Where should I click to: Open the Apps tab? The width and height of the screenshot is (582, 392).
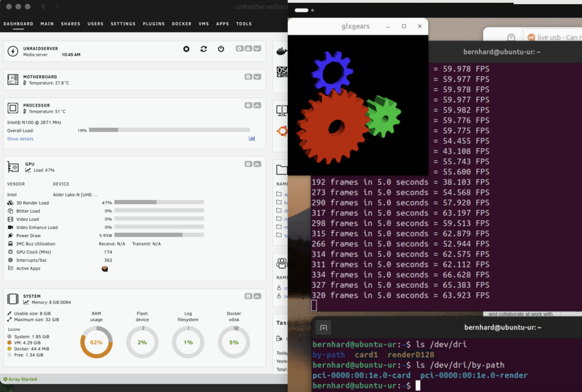pyautogui.click(x=222, y=24)
